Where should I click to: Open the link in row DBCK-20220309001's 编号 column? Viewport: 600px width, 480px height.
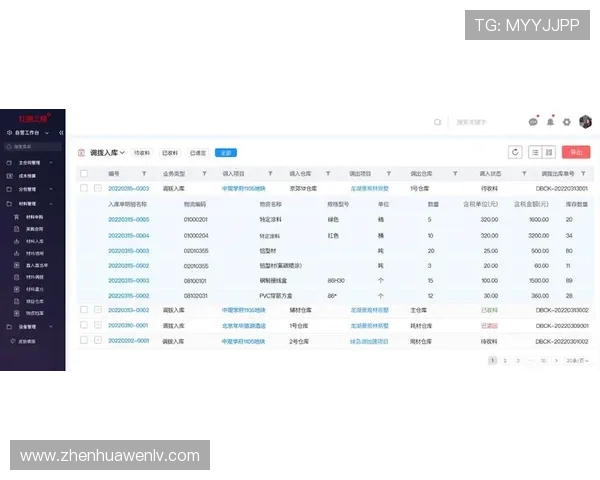(128, 325)
